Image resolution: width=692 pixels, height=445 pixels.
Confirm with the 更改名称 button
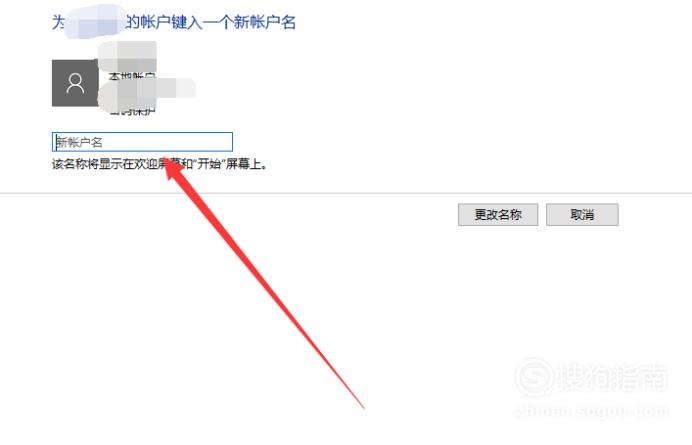pyautogui.click(x=498, y=215)
